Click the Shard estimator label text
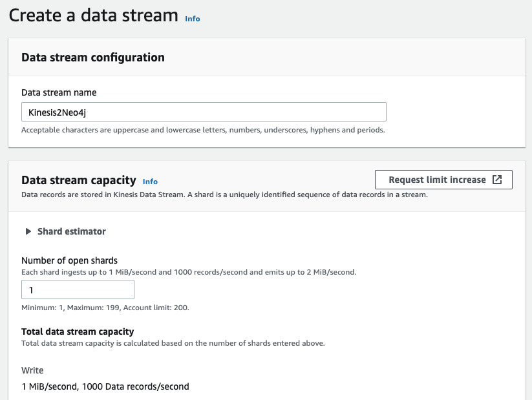This screenshot has height=400, width=532. pyautogui.click(x=72, y=231)
